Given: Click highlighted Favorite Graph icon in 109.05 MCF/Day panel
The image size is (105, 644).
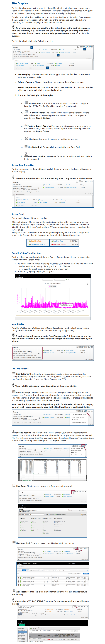Looking at the screenshot, I should pos(86,411).
